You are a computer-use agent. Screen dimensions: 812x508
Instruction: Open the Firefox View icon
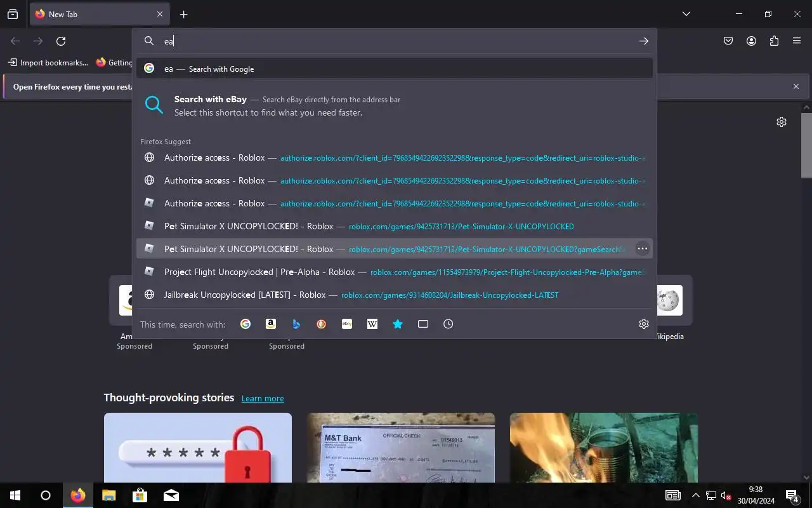click(x=13, y=14)
